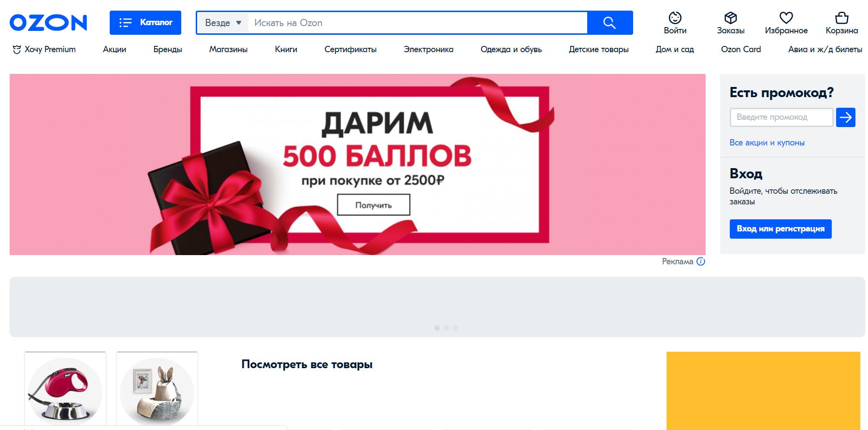
Task: Open Авиа и ж/д билеты
Action: click(825, 49)
